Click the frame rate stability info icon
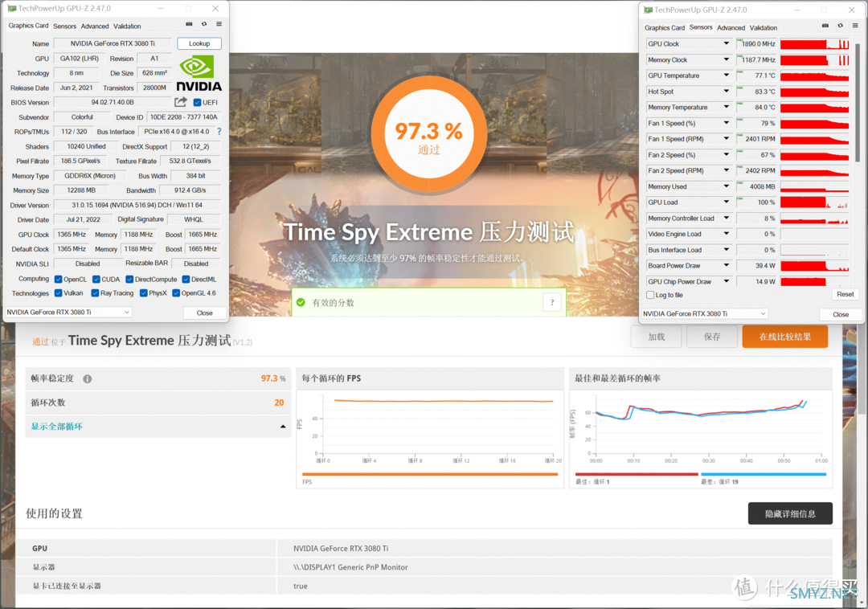This screenshot has width=868, height=609. 87,378
